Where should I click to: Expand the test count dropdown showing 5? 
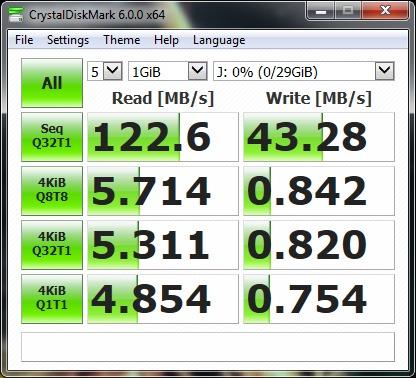pos(105,71)
